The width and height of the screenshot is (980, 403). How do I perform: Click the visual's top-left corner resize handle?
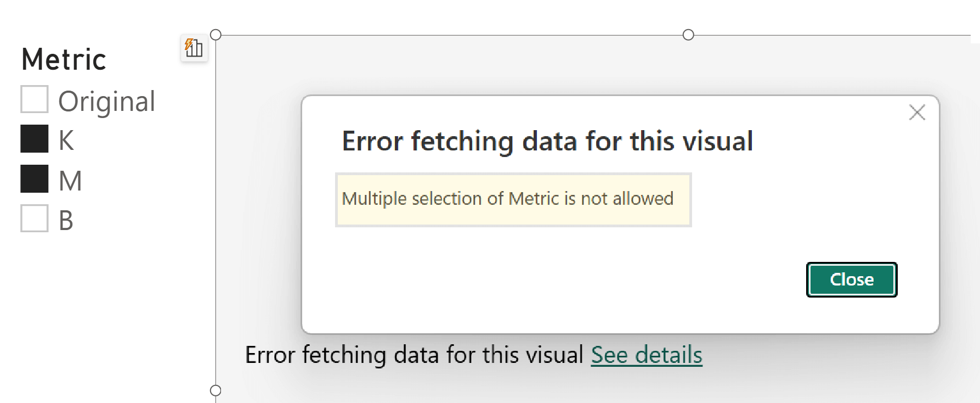[216, 35]
